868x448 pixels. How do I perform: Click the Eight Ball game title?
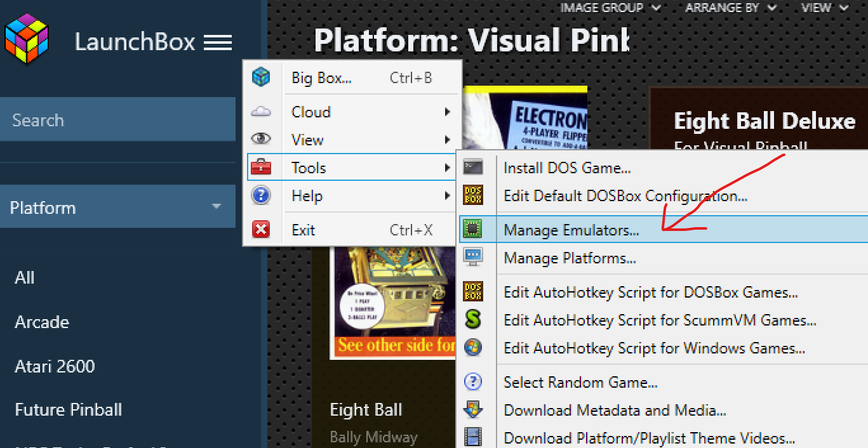(x=366, y=410)
